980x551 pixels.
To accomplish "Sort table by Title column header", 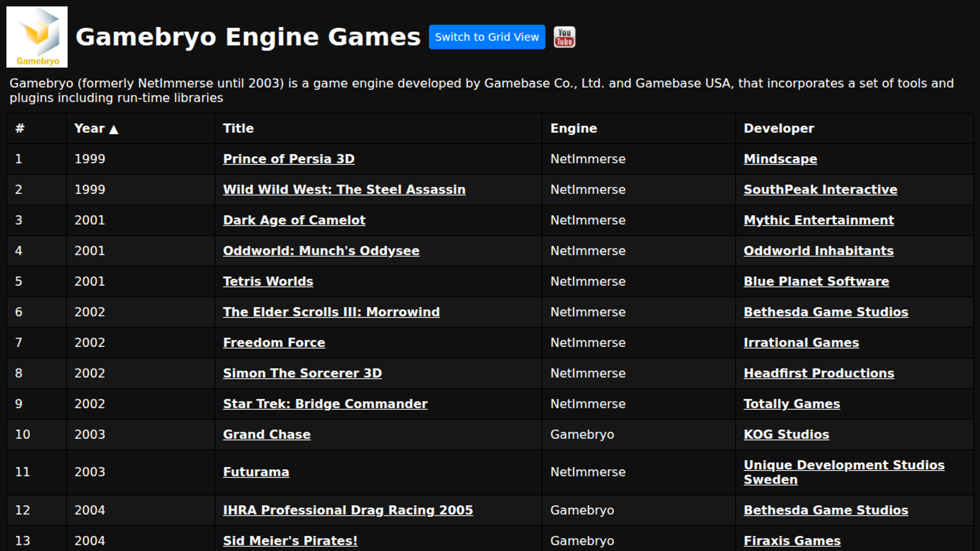I will pyautogui.click(x=238, y=129).
